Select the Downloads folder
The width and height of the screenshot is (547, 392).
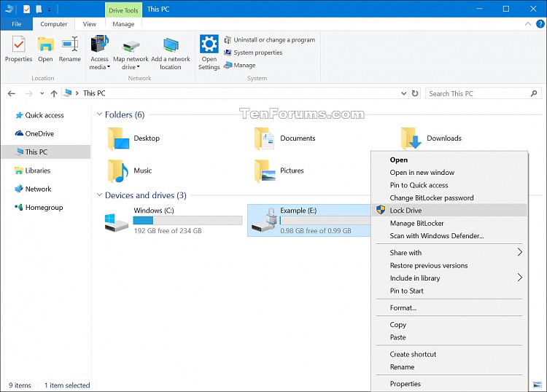tap(432, 138)
